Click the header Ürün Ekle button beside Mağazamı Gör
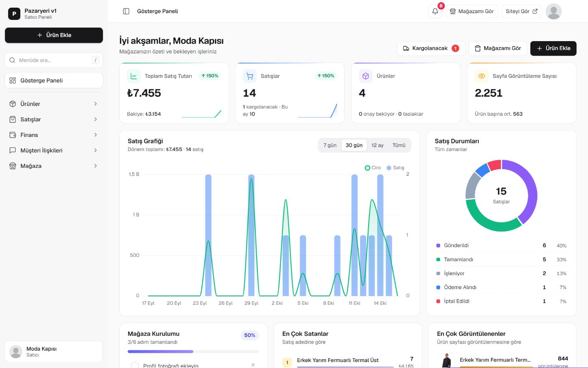The height and width of the screenshot is (368, 588). click(553, 48)
